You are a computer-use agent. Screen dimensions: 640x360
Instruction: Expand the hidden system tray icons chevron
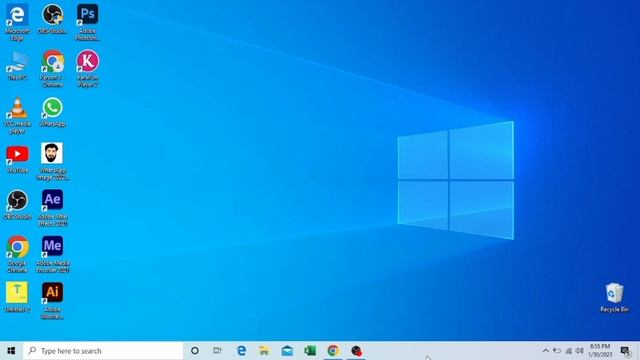(x=545, y=351)
